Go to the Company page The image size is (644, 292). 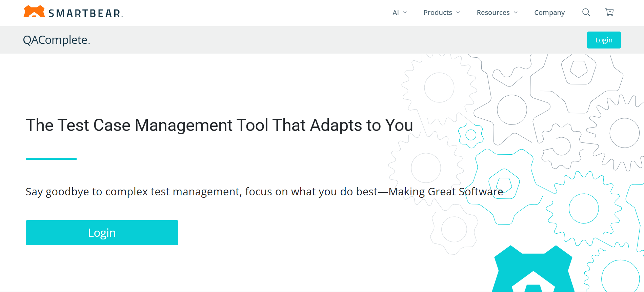(x=549, y=13)
